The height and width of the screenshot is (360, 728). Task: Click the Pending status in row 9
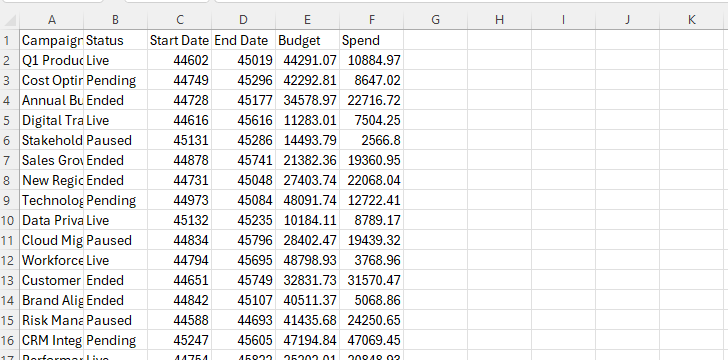(116, 200)
